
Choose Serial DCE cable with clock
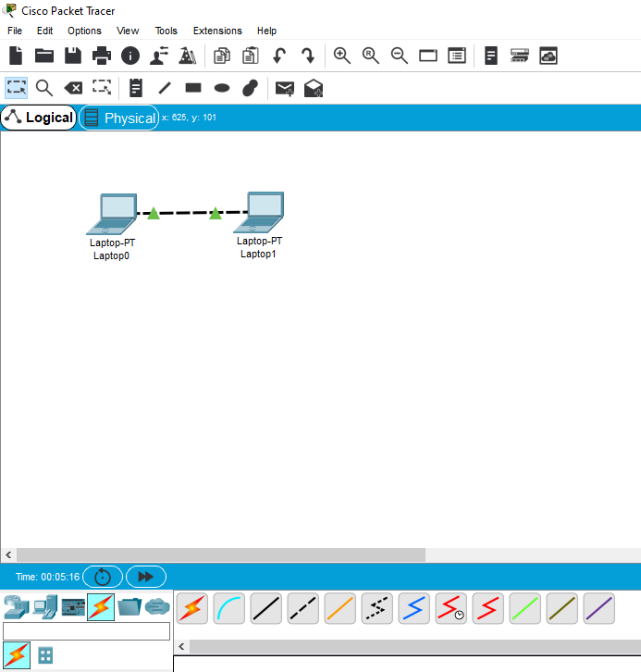tap(451, 608)
